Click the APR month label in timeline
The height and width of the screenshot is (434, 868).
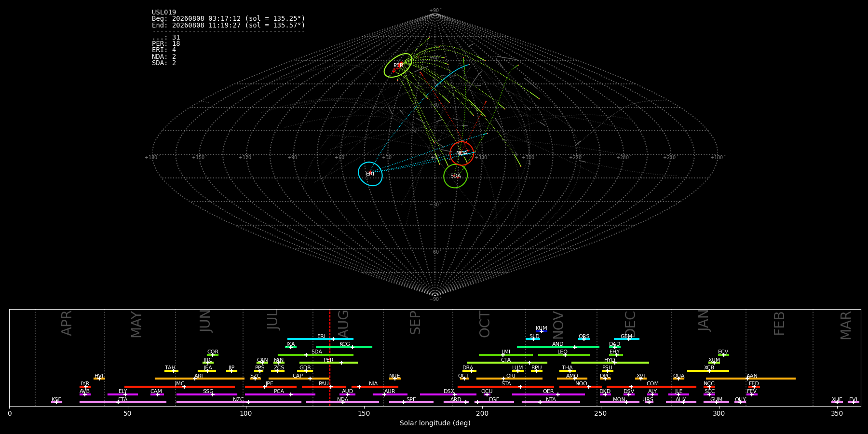[67, 323]
